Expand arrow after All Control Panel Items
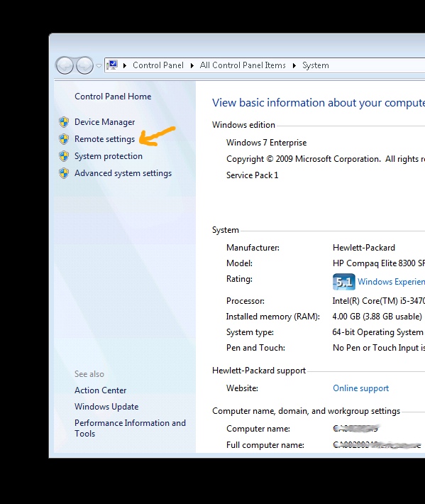 (x=294, y=65)
